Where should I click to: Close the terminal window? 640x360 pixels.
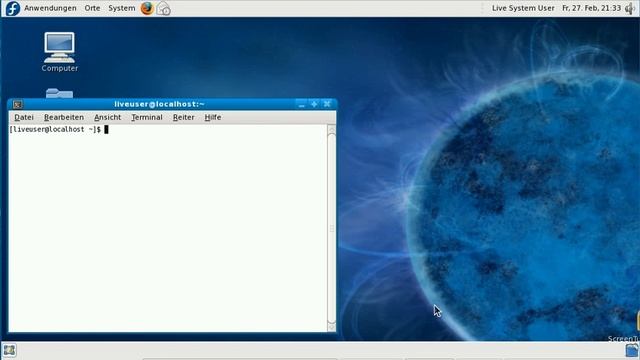click(x=327, y=104)
